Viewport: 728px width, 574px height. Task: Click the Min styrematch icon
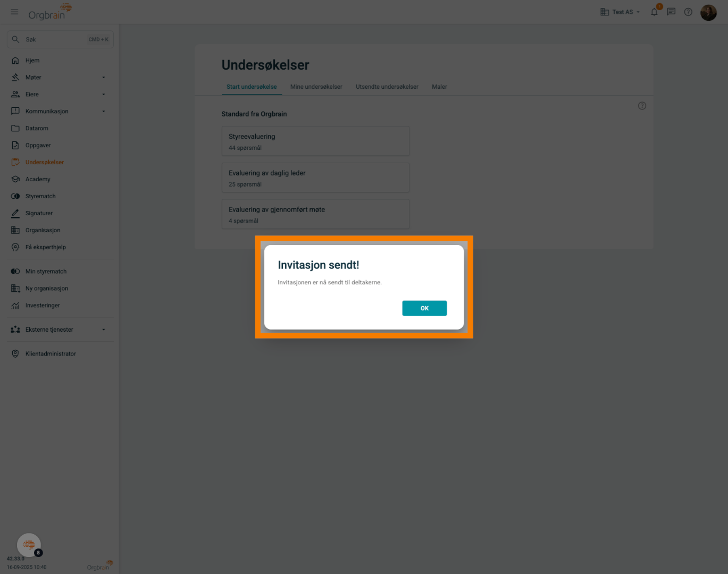15,272
